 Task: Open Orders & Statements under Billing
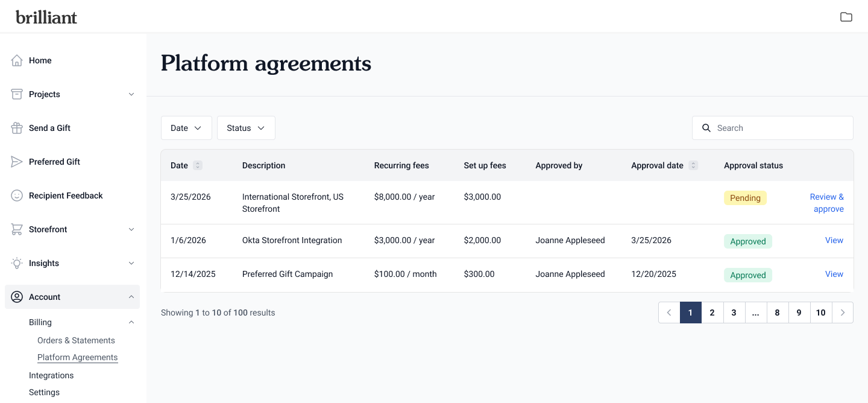point(76,340)
